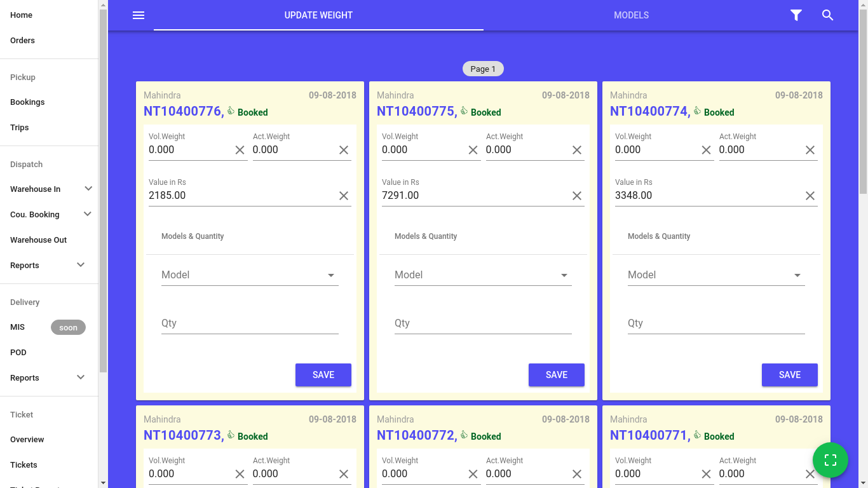
Task: Clear Value in Rs 2185.00 field
Action: (x=343, y=196)
